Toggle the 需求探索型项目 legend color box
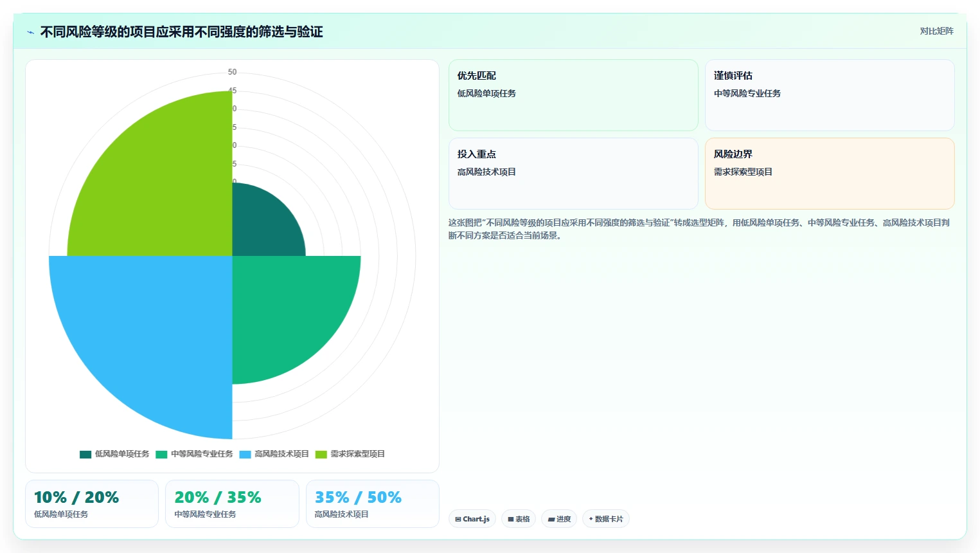This screenshot has height=553, width=980. [321, 454]
